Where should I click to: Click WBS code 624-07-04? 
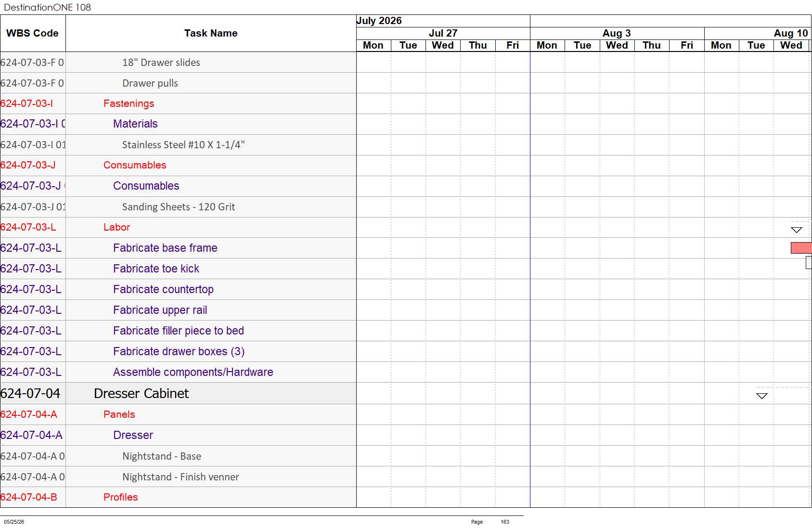click(x=30, y=394)
